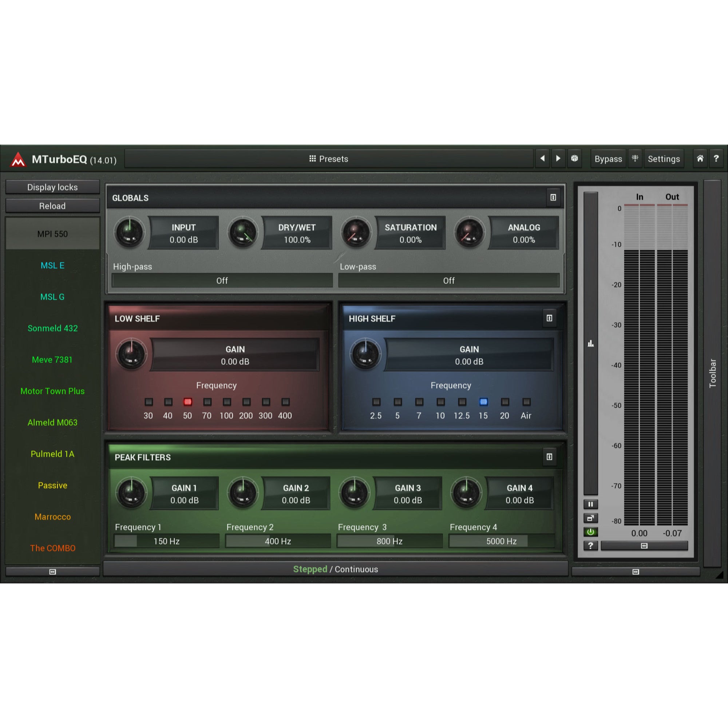Collapse the GLOBALS panel via its corner icon

click(553, 197)
